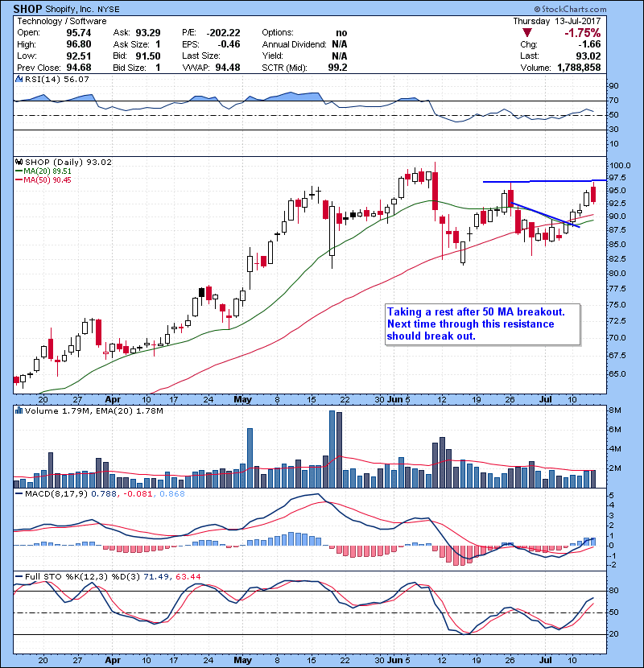Click the candlestick icon beside SHOP (Daily)
Viewport: 644px width, 668px height.
[x=19, y=162]
